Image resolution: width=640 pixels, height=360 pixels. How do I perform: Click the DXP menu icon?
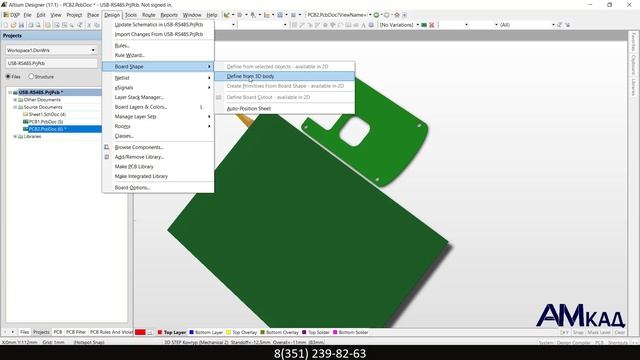(x=6, y=15)
